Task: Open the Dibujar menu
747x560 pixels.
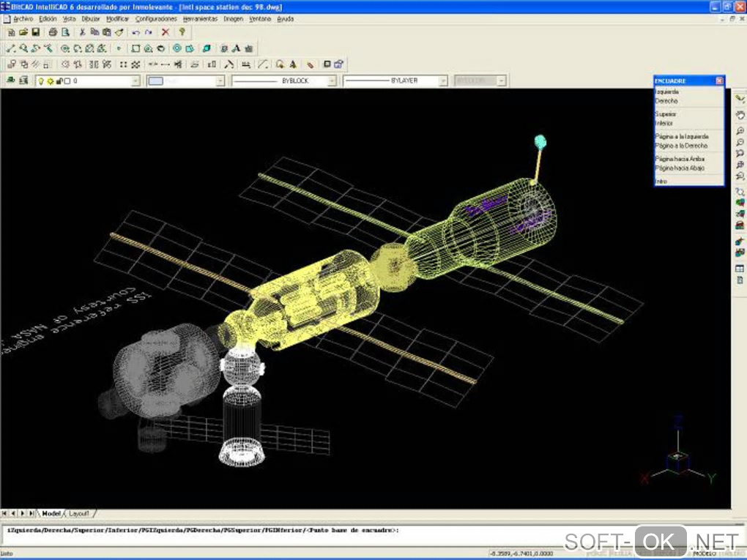Action: click(91, 19)
